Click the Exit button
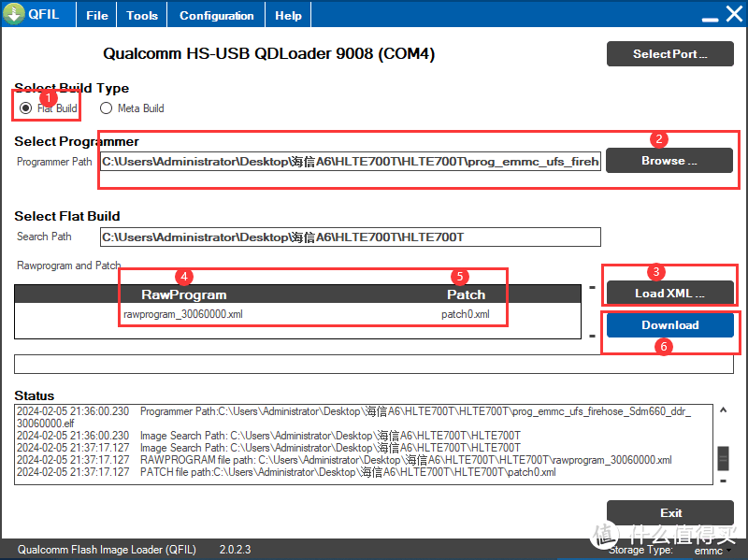The height and width of the screenshot is (560, 748). (x=670, y=513)
